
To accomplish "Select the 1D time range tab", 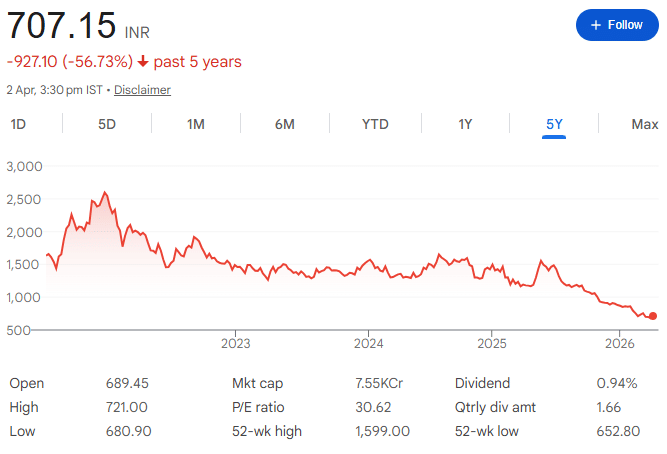I will coord(18,124).
